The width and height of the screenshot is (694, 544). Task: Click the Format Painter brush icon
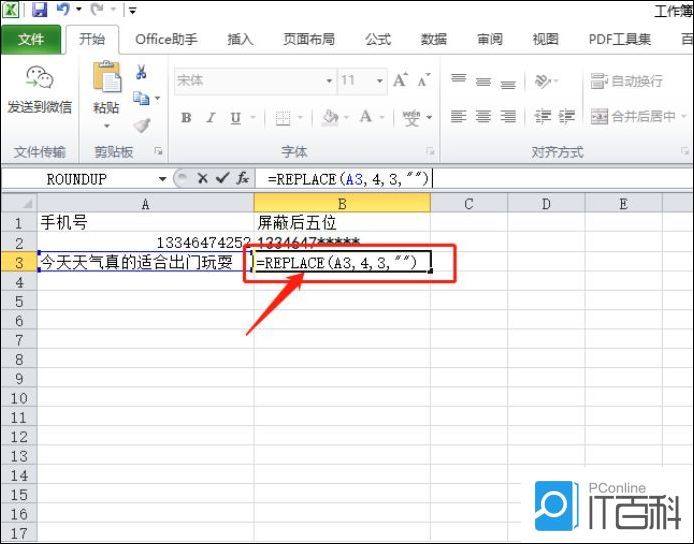(x=142, y=126)
